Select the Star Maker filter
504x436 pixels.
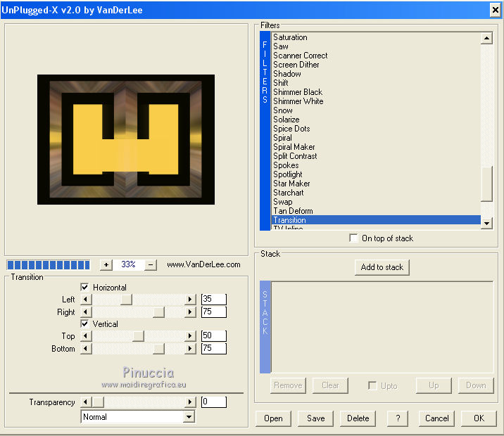[x=291, y=184]
